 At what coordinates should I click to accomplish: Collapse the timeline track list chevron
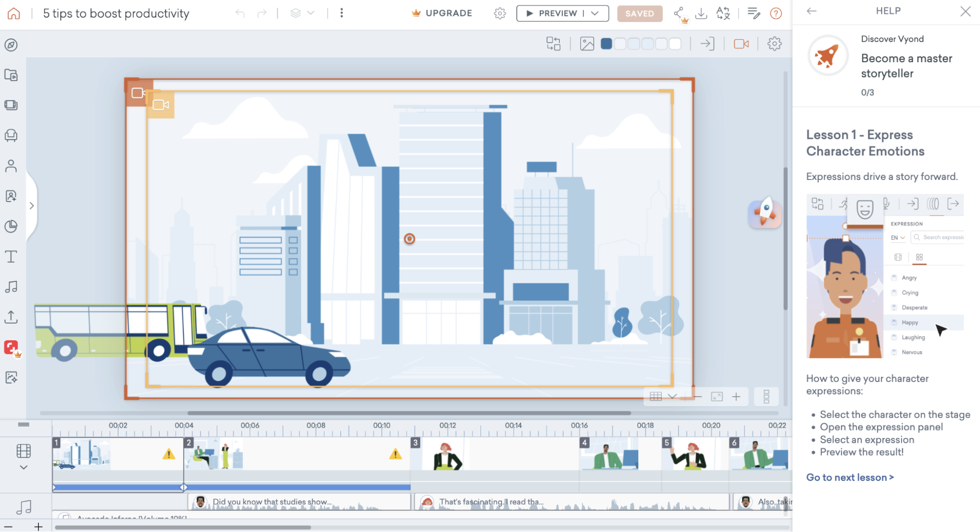[x=24, y=467]
